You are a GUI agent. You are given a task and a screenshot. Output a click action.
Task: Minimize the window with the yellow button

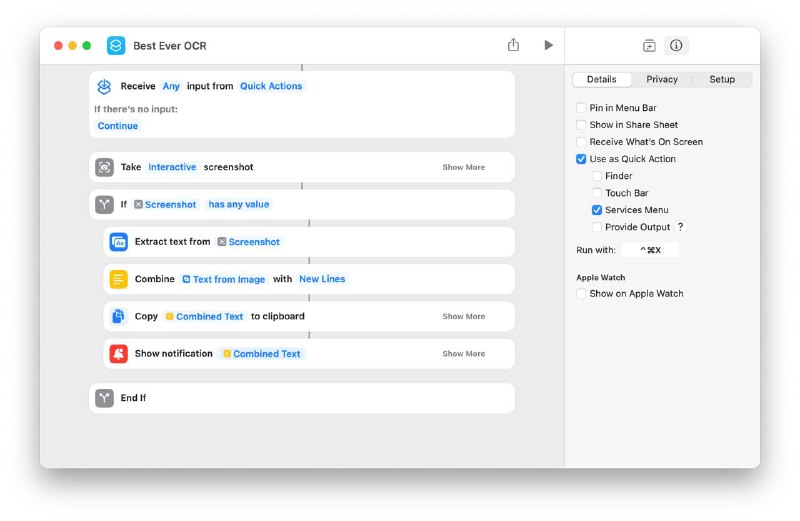72,45
